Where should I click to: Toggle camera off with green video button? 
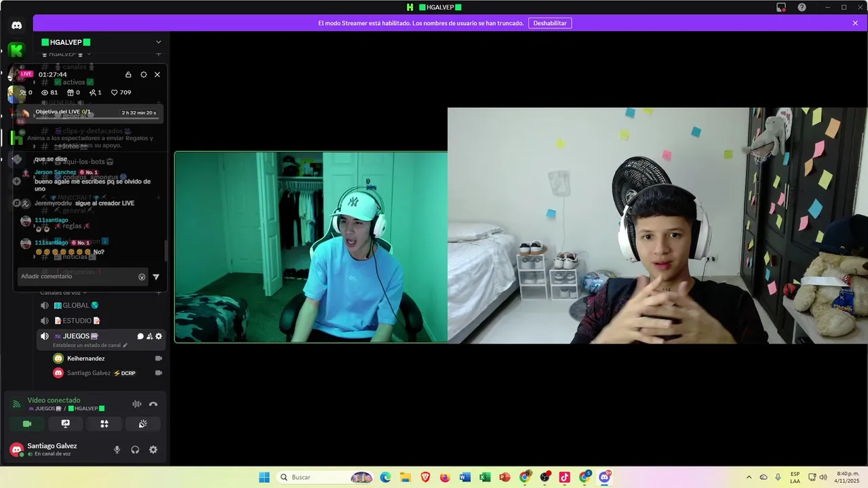pos(27,424)
